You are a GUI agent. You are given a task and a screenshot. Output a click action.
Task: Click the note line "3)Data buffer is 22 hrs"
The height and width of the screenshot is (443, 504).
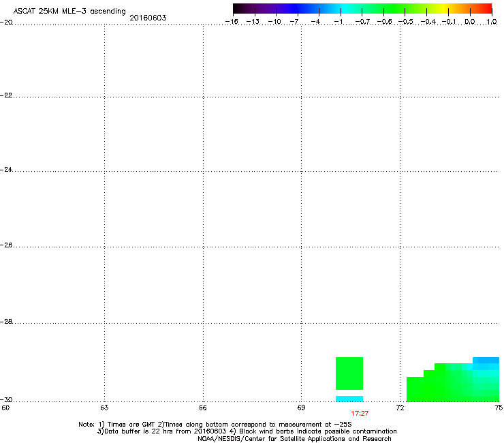pyautogui.click(x=247, y=431)
